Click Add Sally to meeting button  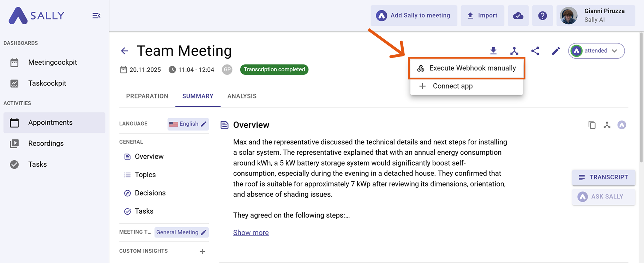click(x=414, y=16)
